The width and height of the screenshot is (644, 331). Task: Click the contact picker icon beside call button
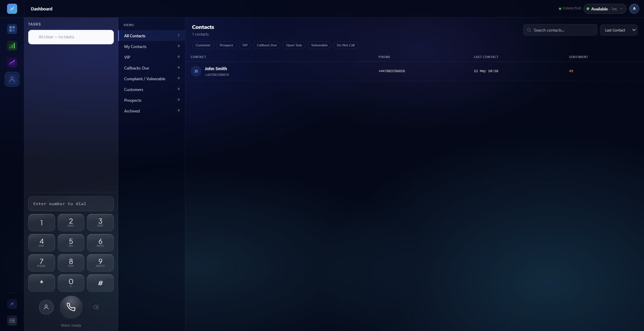click(x=46, y=307)
